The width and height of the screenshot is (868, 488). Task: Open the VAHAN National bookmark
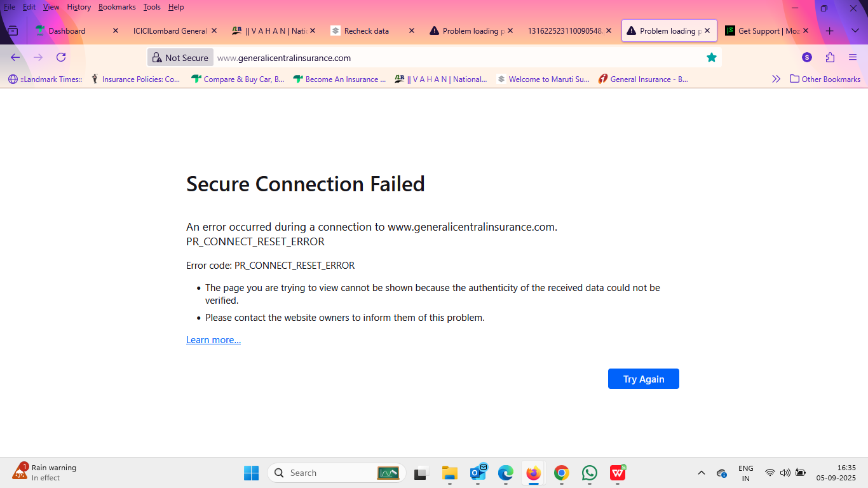[x=441, y=79]
